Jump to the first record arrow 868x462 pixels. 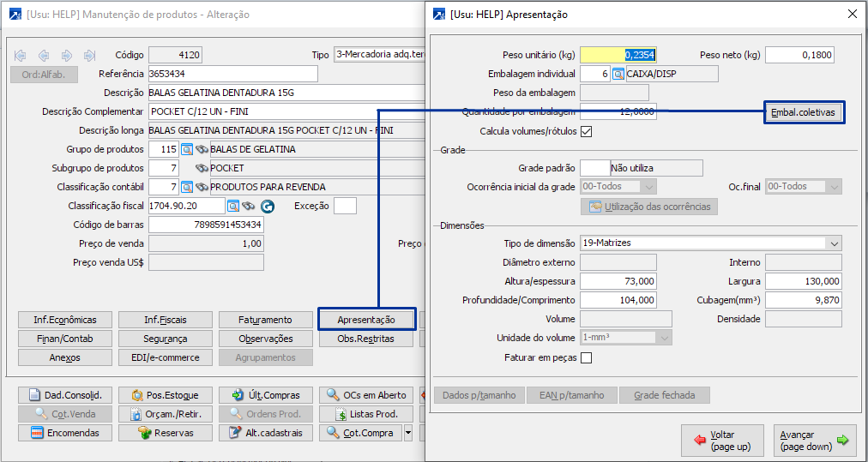(x=21, y=56)
